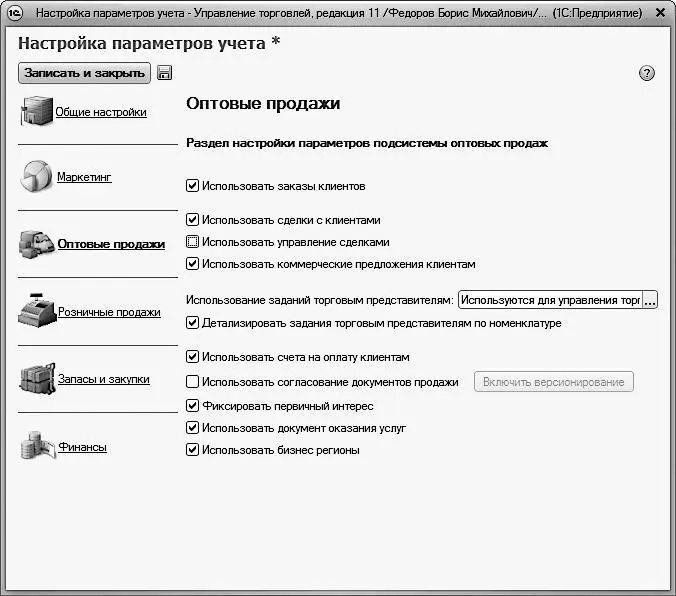Go to Запасы и закупки section

104,379
